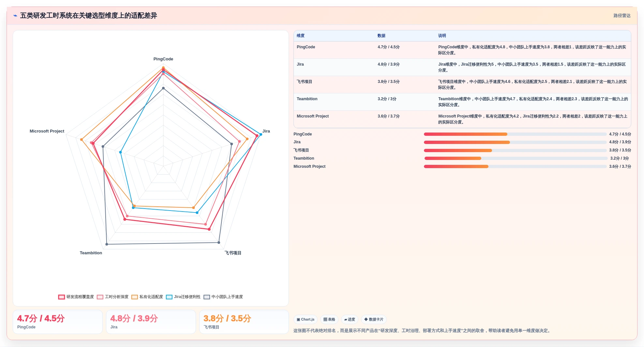Click the 数据卡片 tag chip
644x347 pixels.
point(374,320)
